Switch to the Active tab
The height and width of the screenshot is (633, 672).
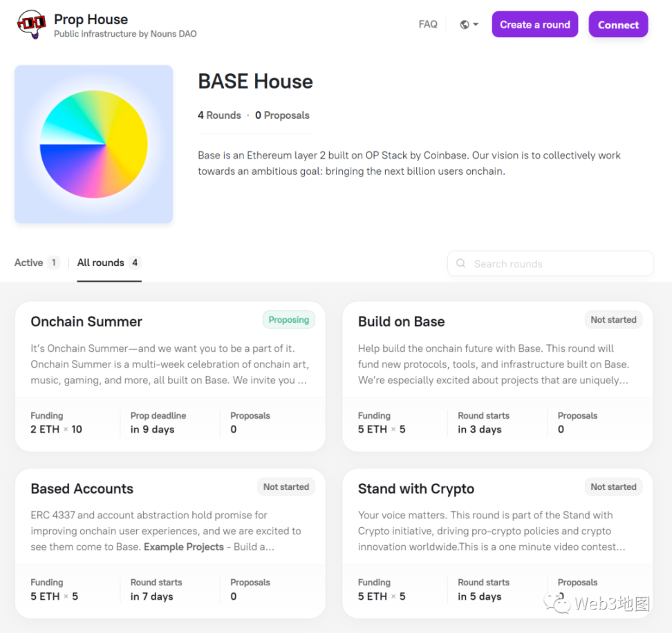[x=37, y=263]
